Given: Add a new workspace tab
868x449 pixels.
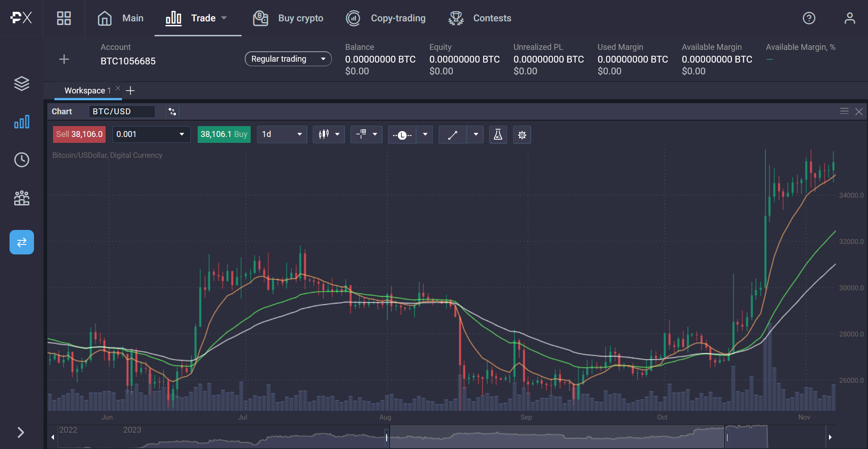Looking at the screenshot, I should pyautogui.click(x=131, y=91).
